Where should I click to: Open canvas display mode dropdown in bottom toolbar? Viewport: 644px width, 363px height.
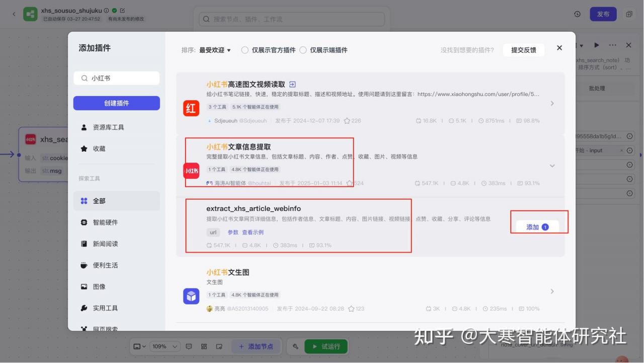pos(140,346)
